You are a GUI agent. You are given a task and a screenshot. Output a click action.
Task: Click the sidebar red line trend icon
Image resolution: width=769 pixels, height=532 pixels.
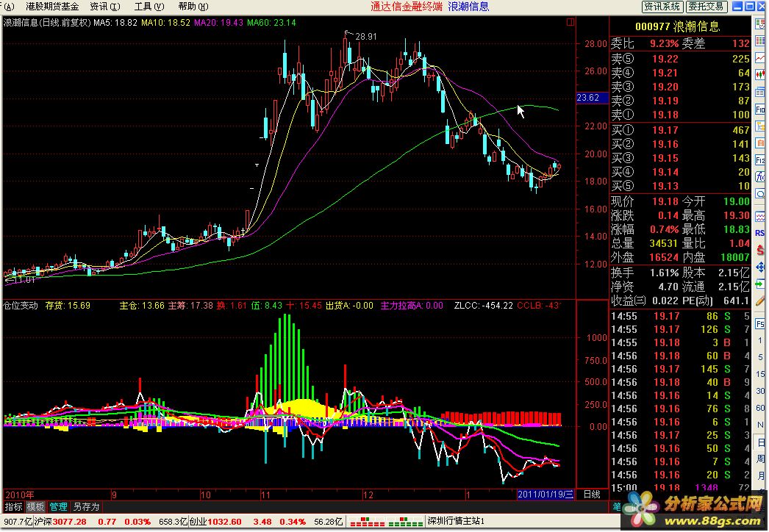[760, 58]
